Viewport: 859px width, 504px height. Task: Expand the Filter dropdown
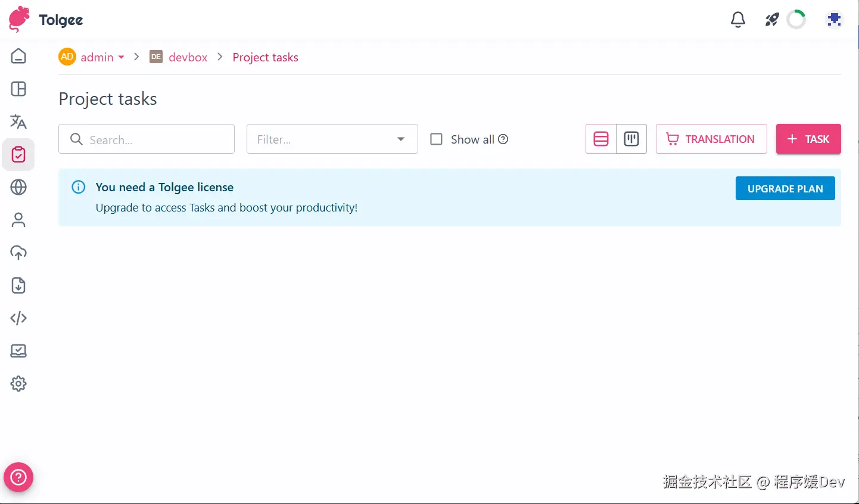[x=332, y=139]
